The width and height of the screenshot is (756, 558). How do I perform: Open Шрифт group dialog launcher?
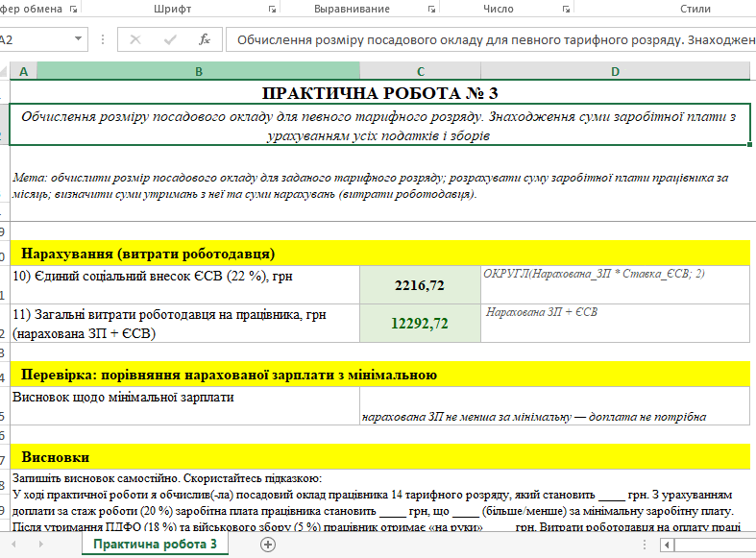272,10
